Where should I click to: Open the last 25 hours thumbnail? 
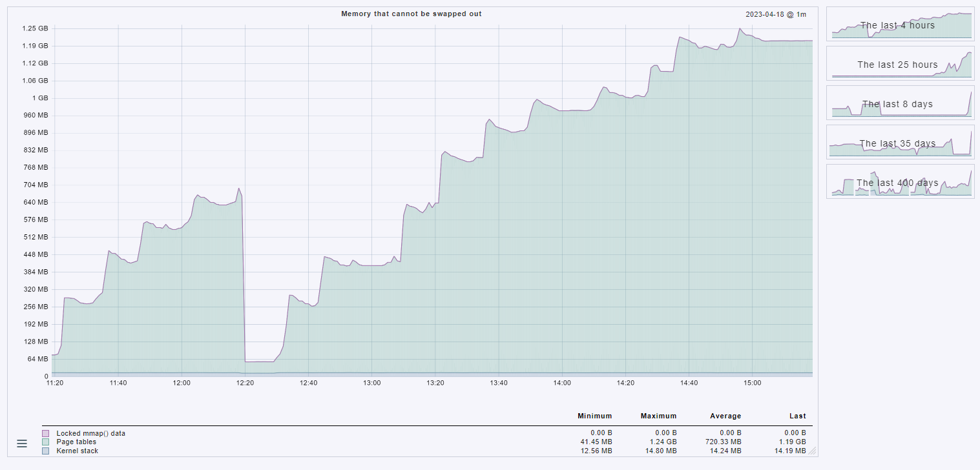[x=900, y=64]
